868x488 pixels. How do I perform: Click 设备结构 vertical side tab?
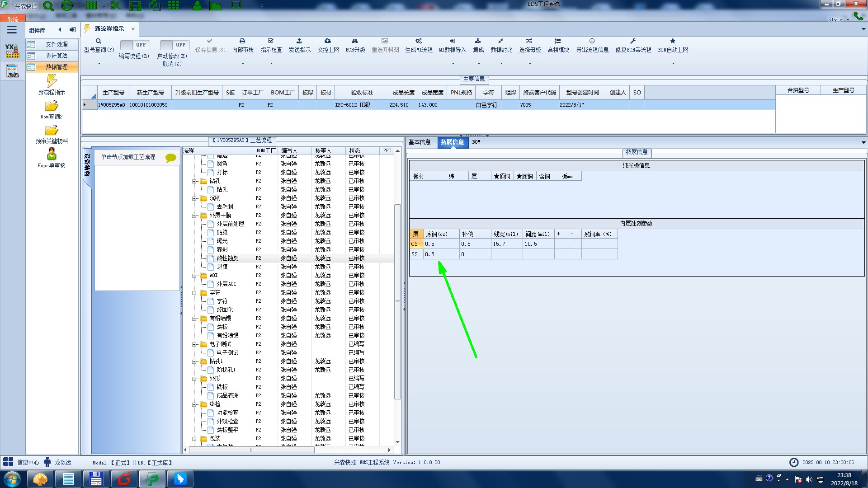[x=87, y=165]
